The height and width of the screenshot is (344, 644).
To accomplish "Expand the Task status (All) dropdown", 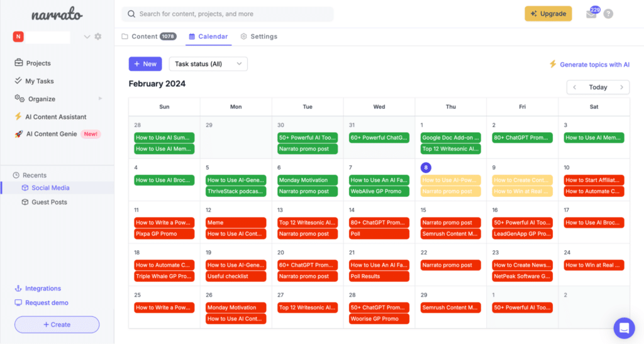I will 208,64.
